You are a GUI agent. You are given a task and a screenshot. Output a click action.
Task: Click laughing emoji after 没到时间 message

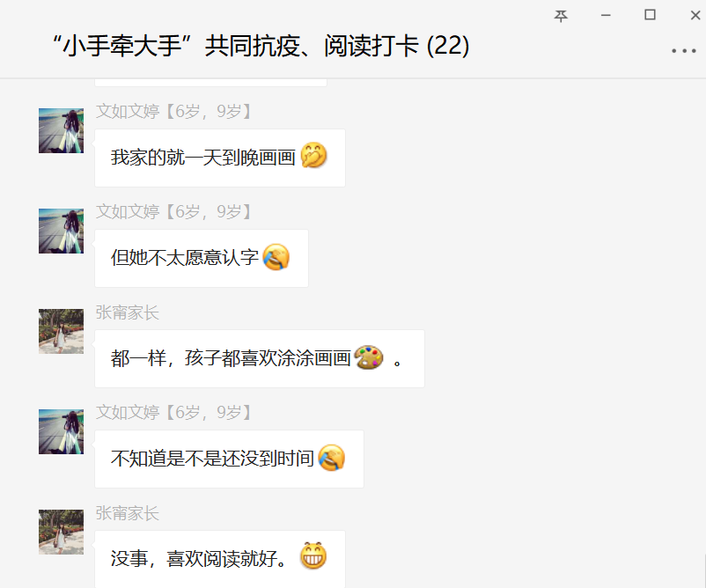point(331,458)
